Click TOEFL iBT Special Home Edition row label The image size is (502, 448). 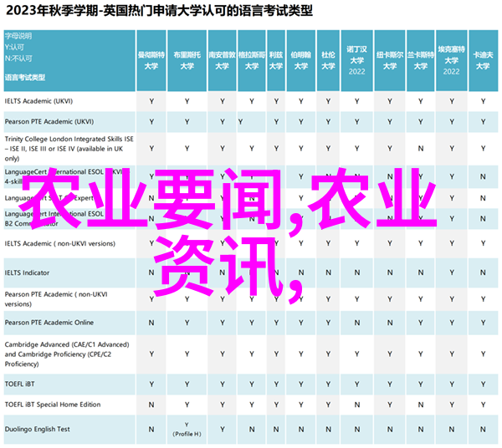pyautogui.click(x=53, y=405)
